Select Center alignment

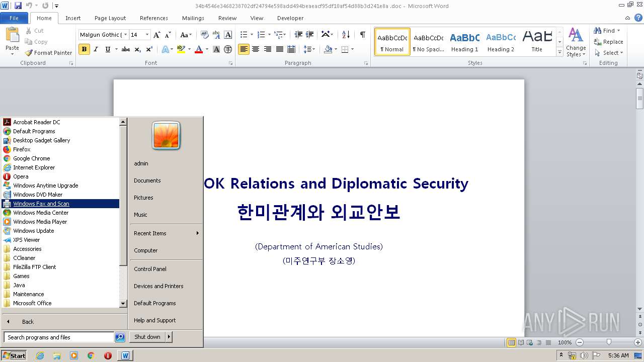pyautogui.click(x=256, y=49)
